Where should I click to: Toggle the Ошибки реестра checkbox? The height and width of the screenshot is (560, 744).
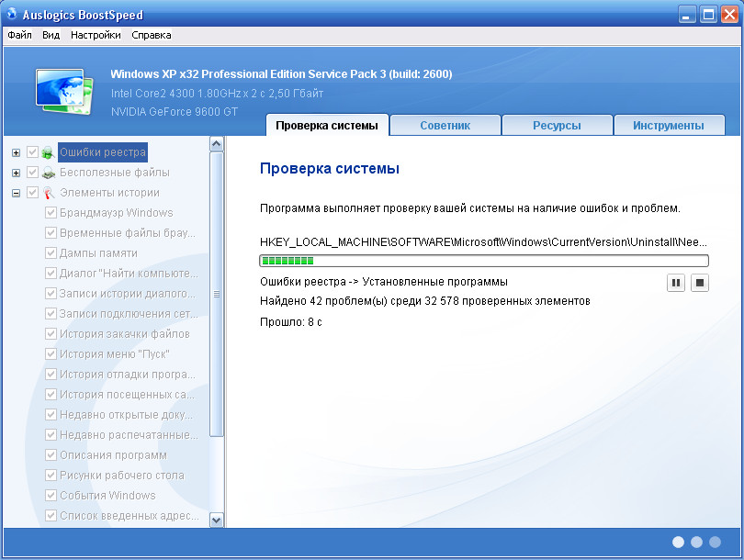(x=32, y=152)
